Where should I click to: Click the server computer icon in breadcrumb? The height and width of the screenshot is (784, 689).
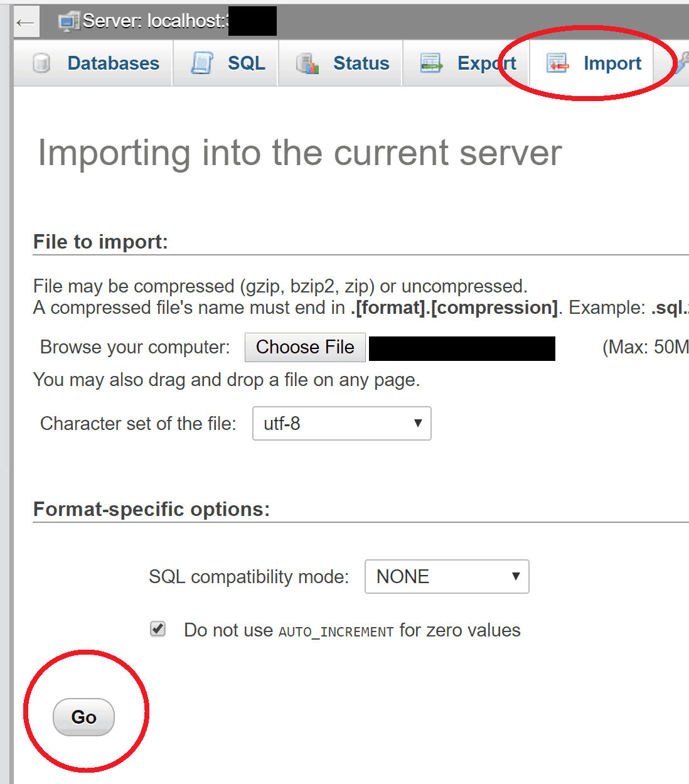[68, 22]
